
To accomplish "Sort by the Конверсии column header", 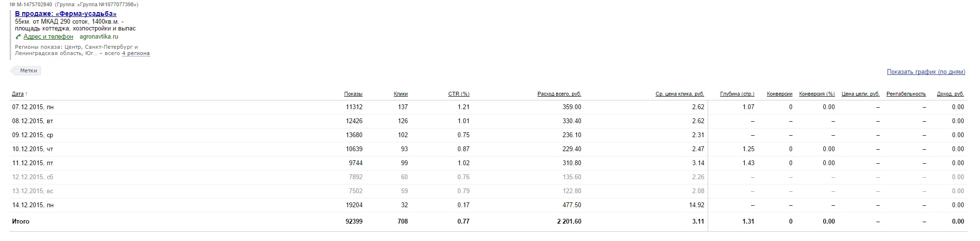I will click(x=779, y=94).
